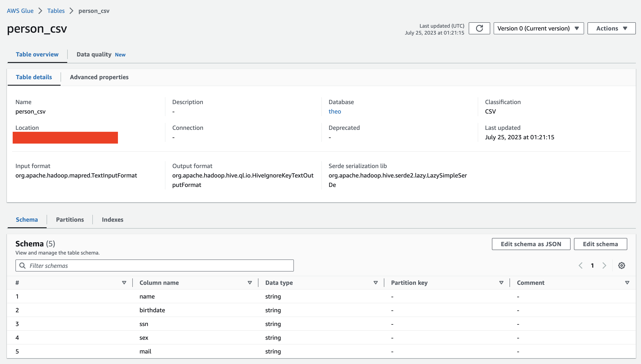Viewport: 641px width, 364px height.
Task: Open the theo database link
Action: [x=334, y=112]
